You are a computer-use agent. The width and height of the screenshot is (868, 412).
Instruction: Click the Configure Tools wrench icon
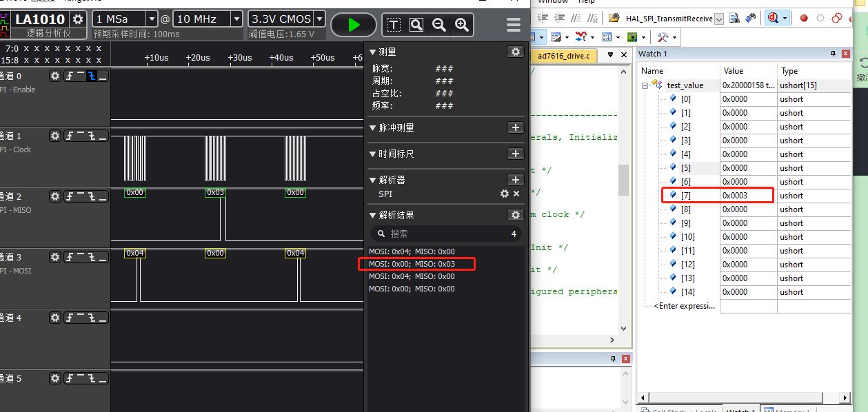663,37
